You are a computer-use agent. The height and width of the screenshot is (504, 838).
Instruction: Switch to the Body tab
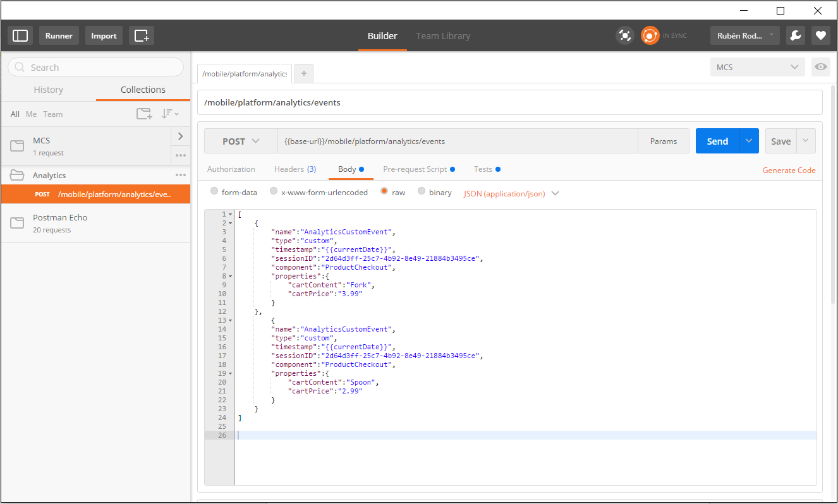pos(351,169)
